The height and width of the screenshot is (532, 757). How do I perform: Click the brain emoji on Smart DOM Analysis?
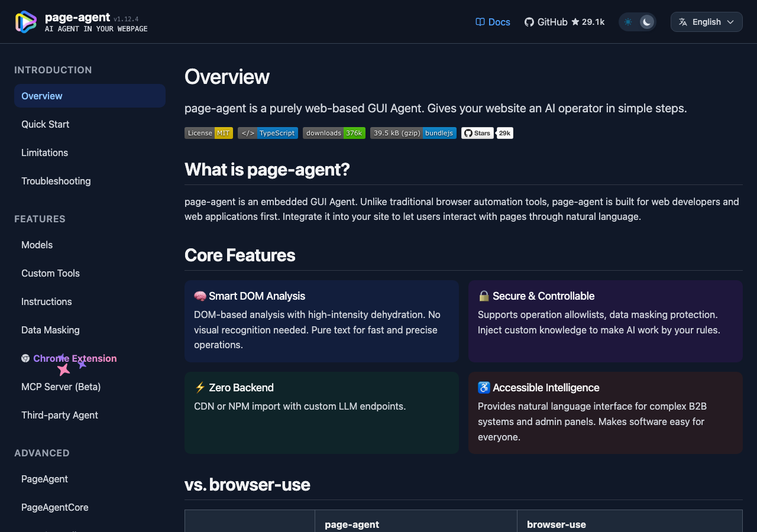[200, 296]
